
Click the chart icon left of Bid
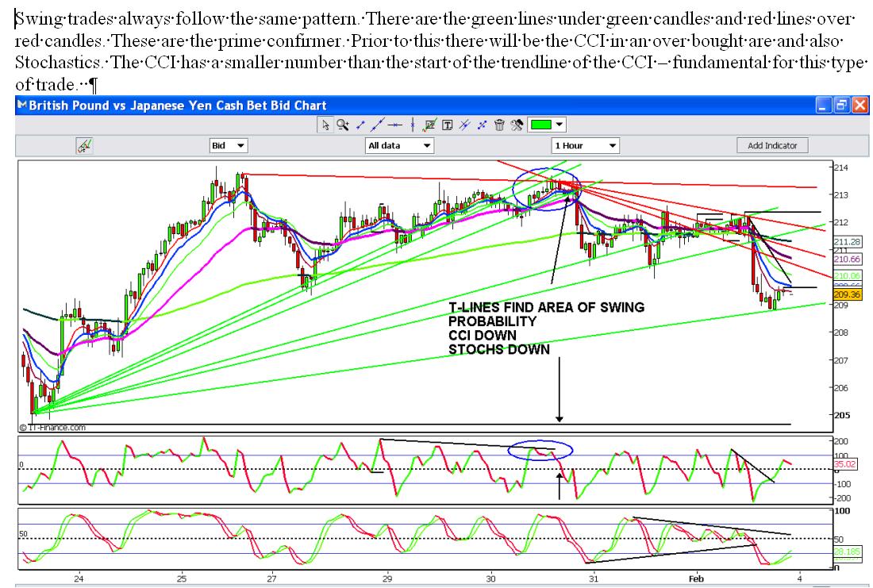84,146
